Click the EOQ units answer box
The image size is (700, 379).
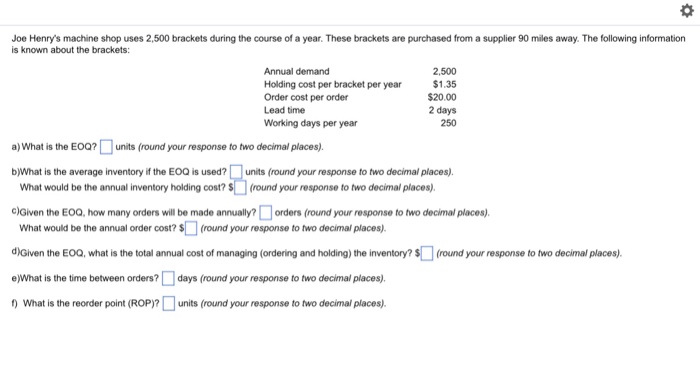(106, 147)
